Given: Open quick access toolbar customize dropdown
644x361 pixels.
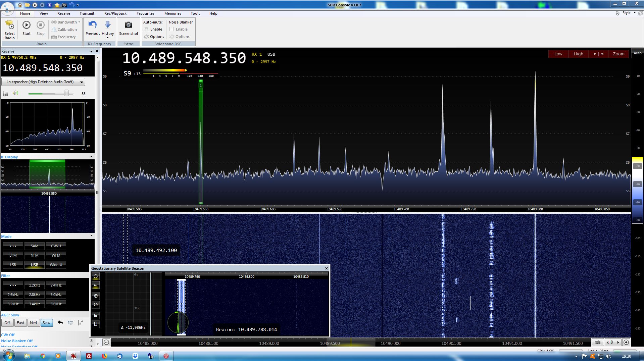Looking at the screenshot, I should 78,5.
